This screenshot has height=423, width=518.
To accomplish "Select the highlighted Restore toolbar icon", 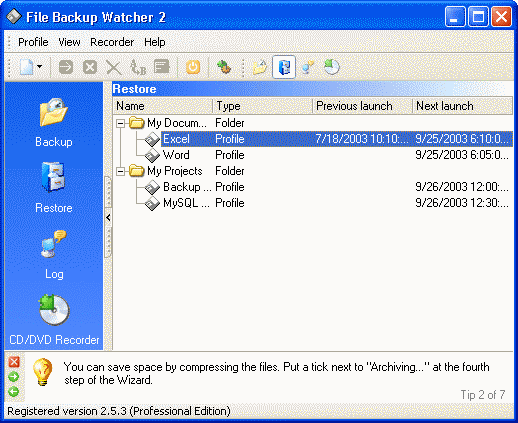I will 284,67.
